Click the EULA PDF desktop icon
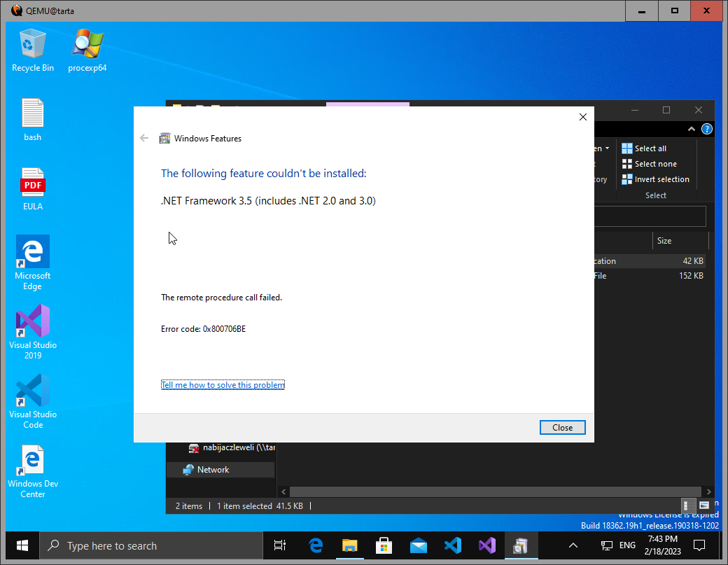Viewport: 728px width, 565px height. coord(33,186)
